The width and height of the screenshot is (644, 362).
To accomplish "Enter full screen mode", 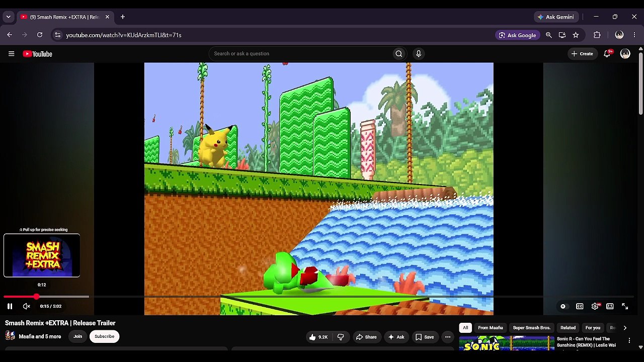I will 625,306.
